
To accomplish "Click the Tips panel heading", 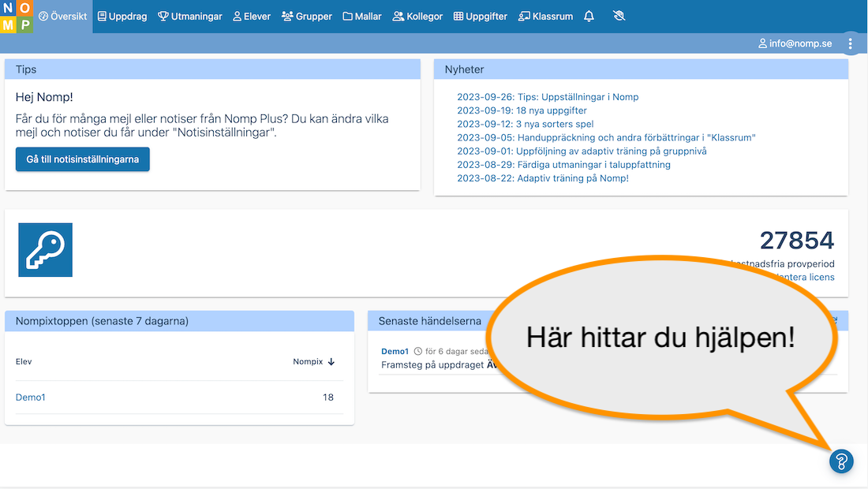I will pyautogui.click(x=26, y=69).
